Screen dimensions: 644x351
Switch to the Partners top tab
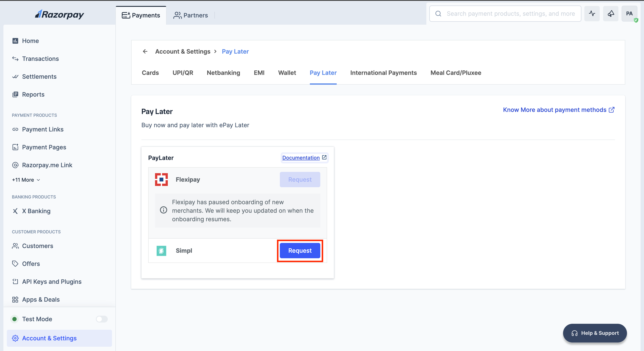click(x=191, y=15)
